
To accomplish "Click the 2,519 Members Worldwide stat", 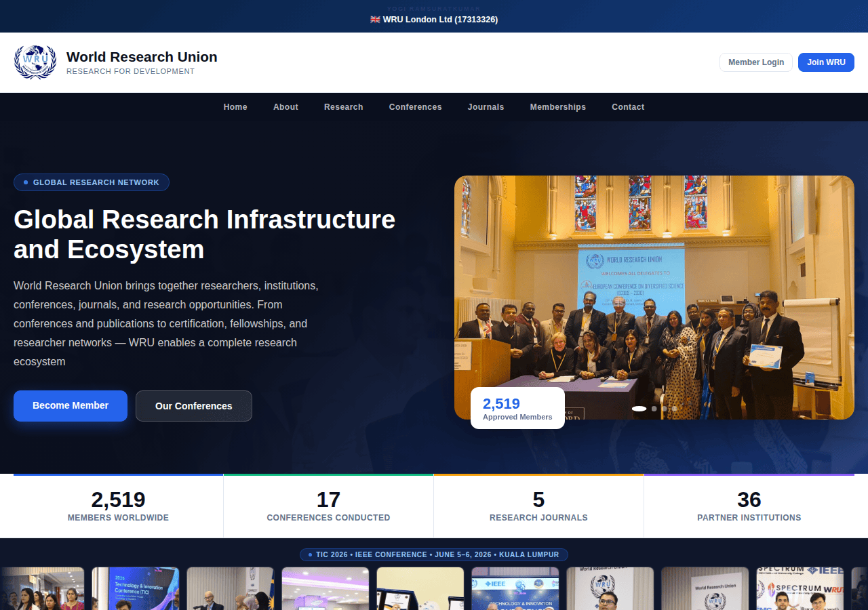I will point(118,506).
